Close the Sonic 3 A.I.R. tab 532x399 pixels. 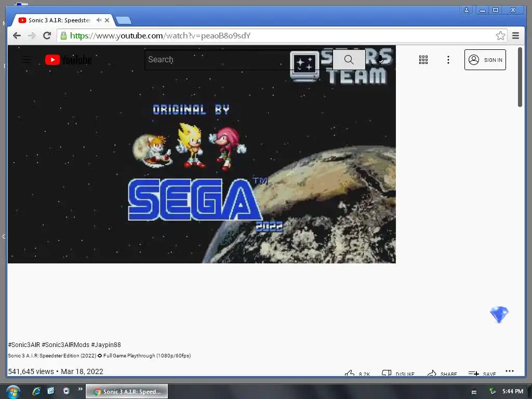pos(107,20)
